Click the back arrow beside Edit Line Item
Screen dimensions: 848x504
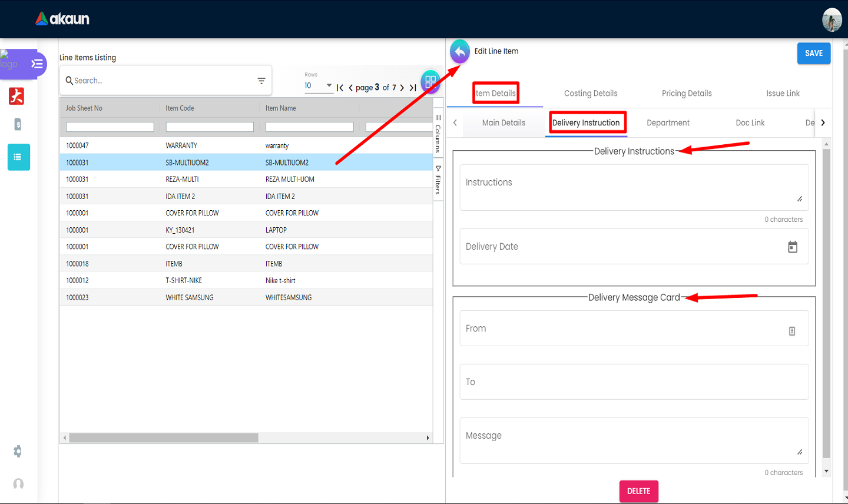[459, 52]
